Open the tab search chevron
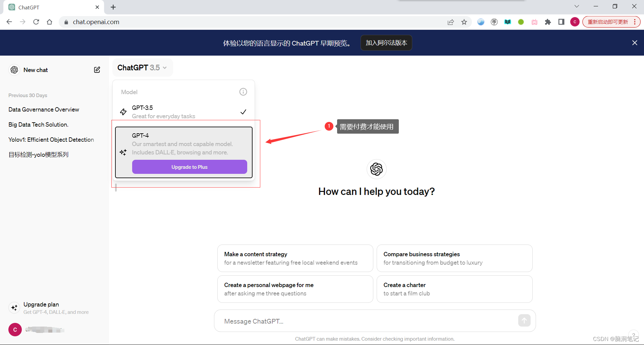The width and height of the screenshot is (644, 345). pos(577,6)
